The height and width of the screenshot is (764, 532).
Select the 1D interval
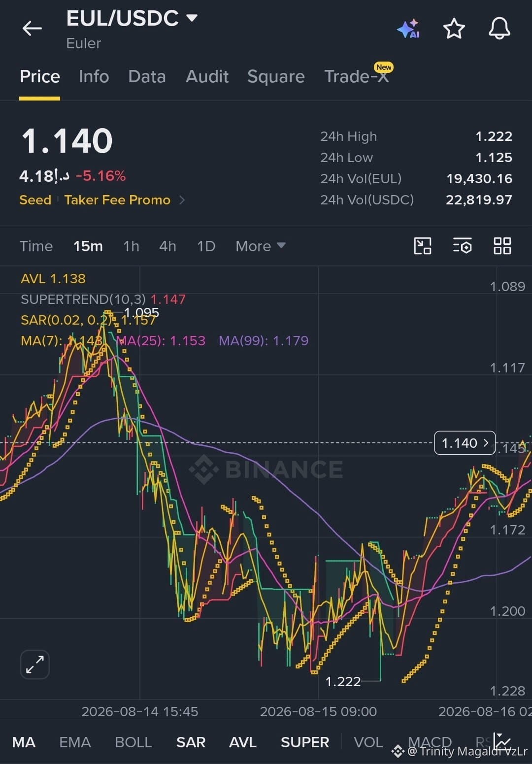coord(206,246)
